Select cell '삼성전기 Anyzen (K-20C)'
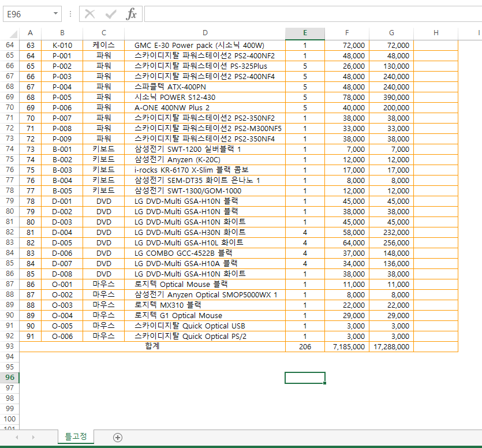482x448 pixels. [x=205, y=160]
